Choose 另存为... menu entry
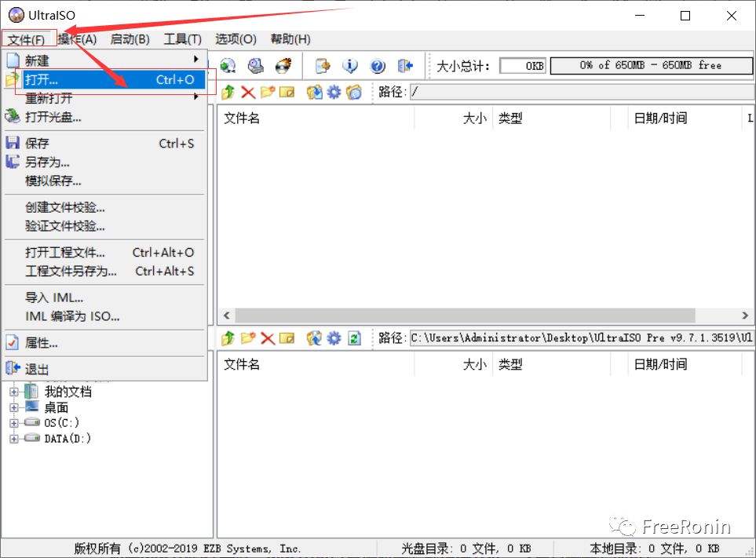 pos(105,162)
